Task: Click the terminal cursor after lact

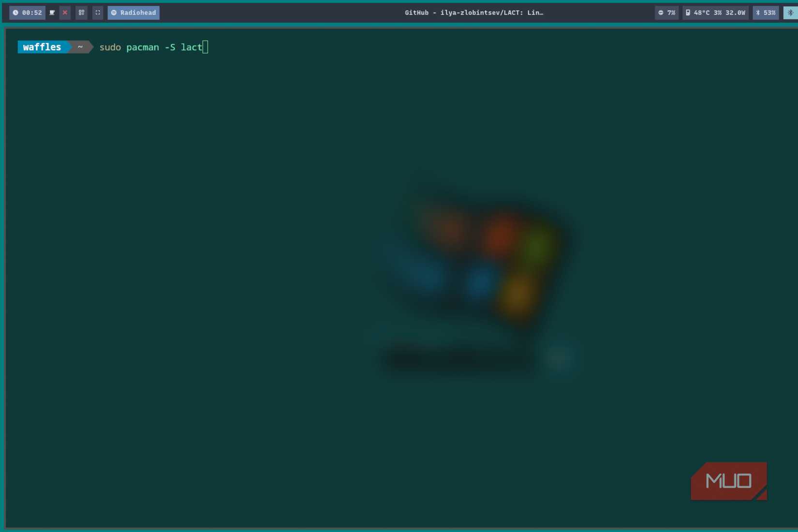Action: tap(206, 47)
